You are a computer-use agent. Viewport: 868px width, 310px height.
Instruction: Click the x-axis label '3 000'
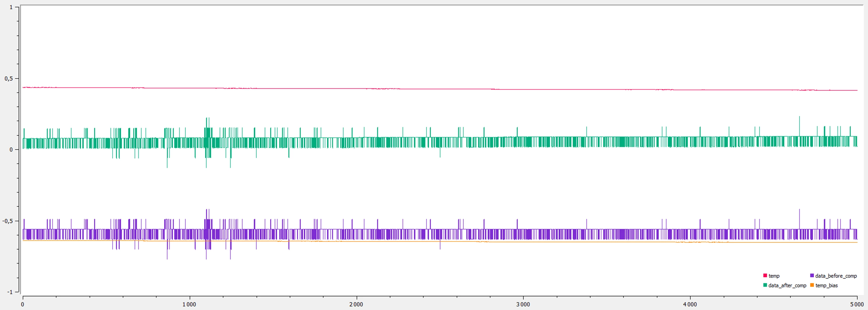(x=523, y=304)
